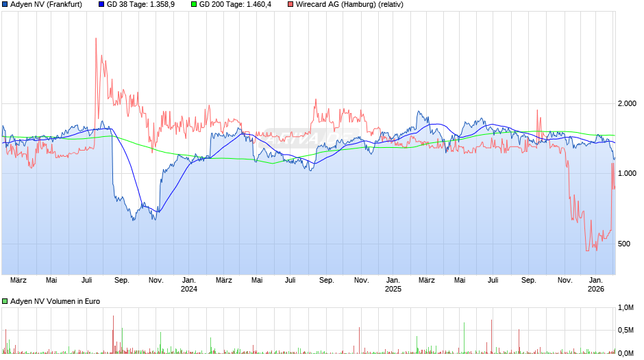Image resolution: width=644 pixels, height=360 pixels.
Task: Select the 'GD 200 Tage: 1.460,4' label
Action: 235,5
